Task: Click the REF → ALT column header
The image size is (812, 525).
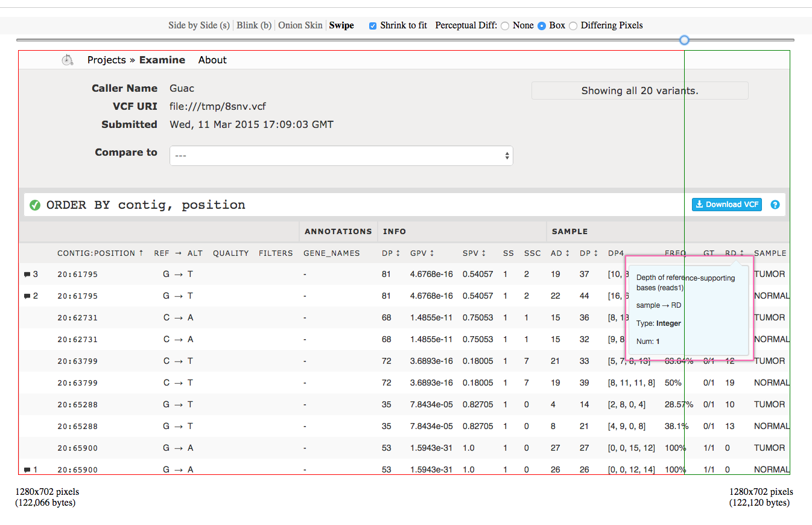Action: coord(178,253)
